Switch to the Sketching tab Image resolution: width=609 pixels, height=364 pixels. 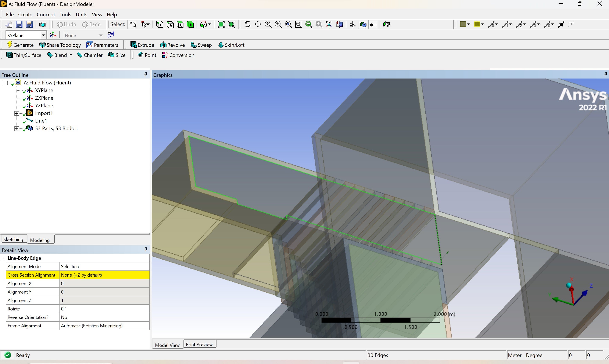[x=13, y=239]
